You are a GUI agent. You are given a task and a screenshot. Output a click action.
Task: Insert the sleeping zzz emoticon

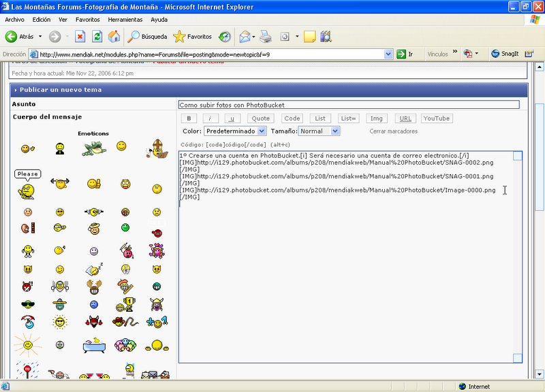(x=94, y=269)
